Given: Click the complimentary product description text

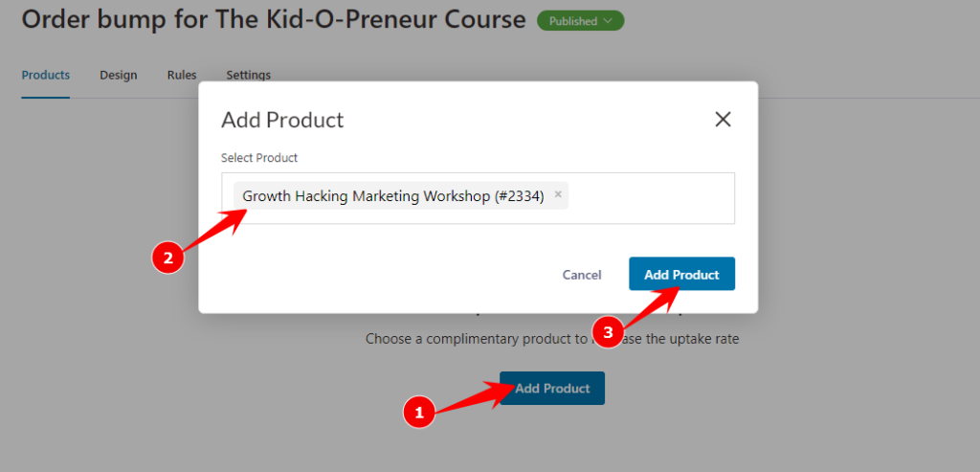Looking at the screenshot, I should (552, 340).
